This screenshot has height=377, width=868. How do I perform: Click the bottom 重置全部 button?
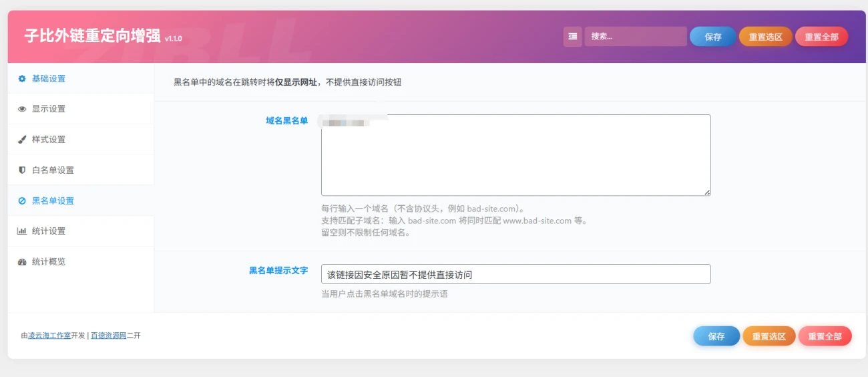coord(825,336)
